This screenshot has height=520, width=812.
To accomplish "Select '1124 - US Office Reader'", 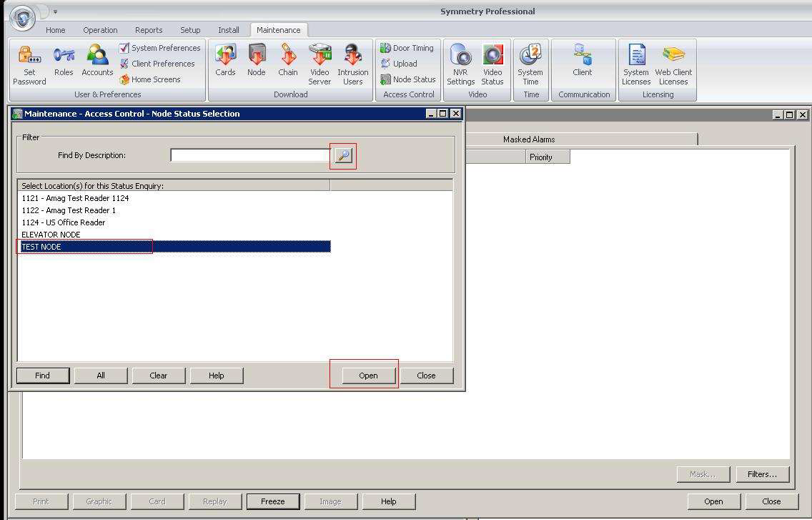I will click(174, 222).
